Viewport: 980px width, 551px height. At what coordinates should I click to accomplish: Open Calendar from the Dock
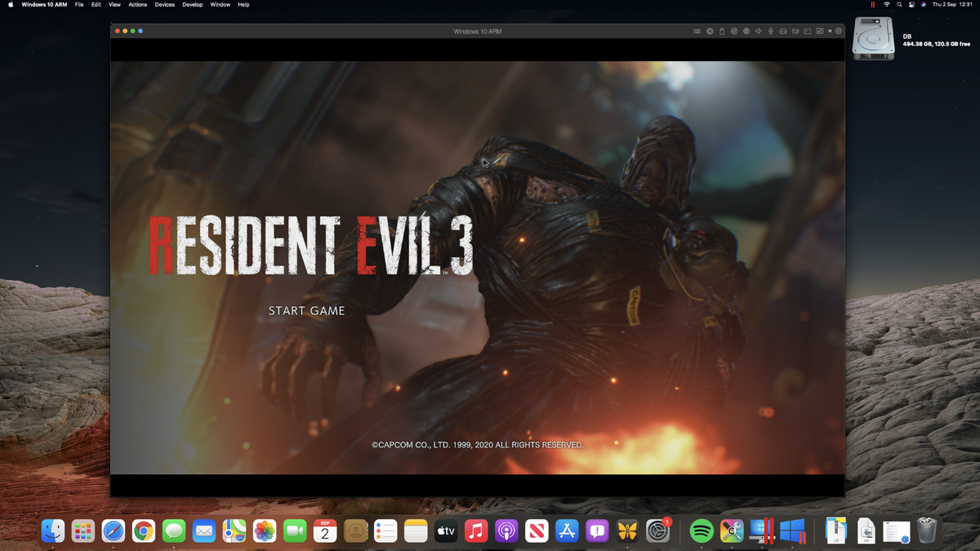click(x=325, y=531)
